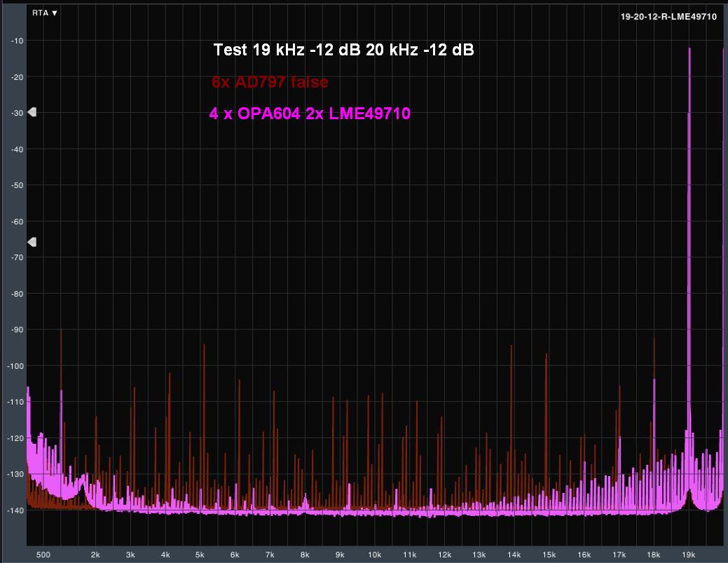Click the 14k frequency axis label

point(514,555)
